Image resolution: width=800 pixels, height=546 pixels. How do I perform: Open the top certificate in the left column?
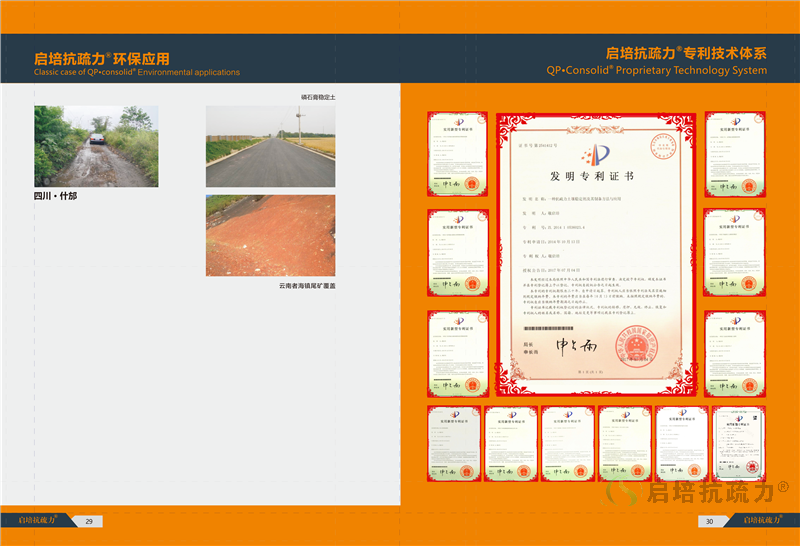click(x=458, y=154)
